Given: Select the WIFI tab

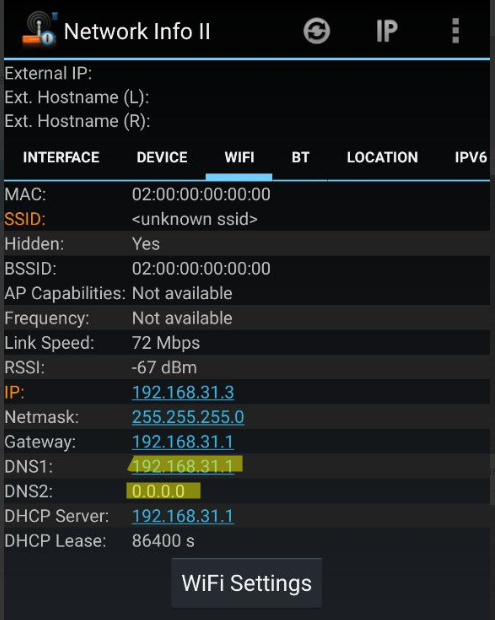Looking at the screenshot, I should point(239,157).
